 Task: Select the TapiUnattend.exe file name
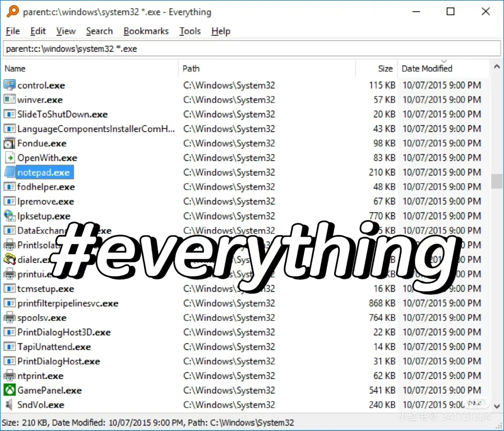coord(54,347)
